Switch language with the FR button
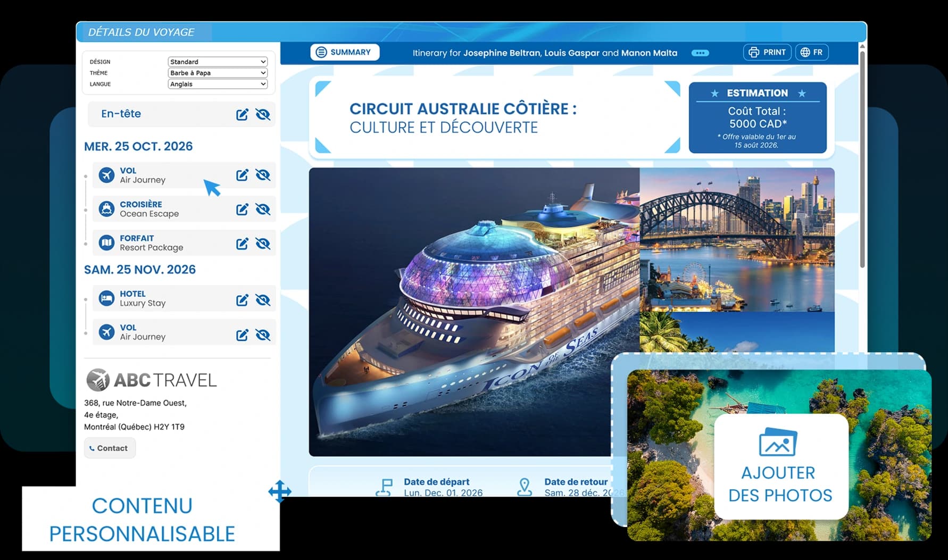948x560 pixels. [x=812, y=52]
